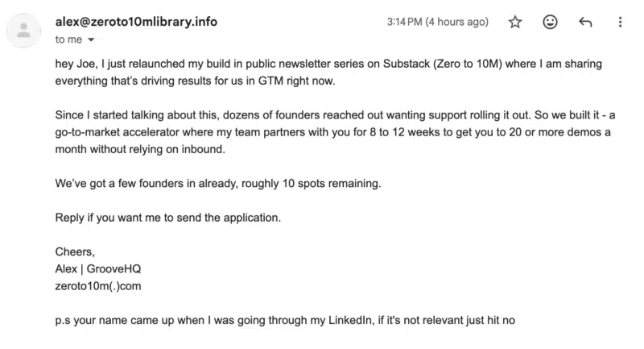Click the reply arrow icon
Viewport: 644px width, 349px height.
(585, 23)
